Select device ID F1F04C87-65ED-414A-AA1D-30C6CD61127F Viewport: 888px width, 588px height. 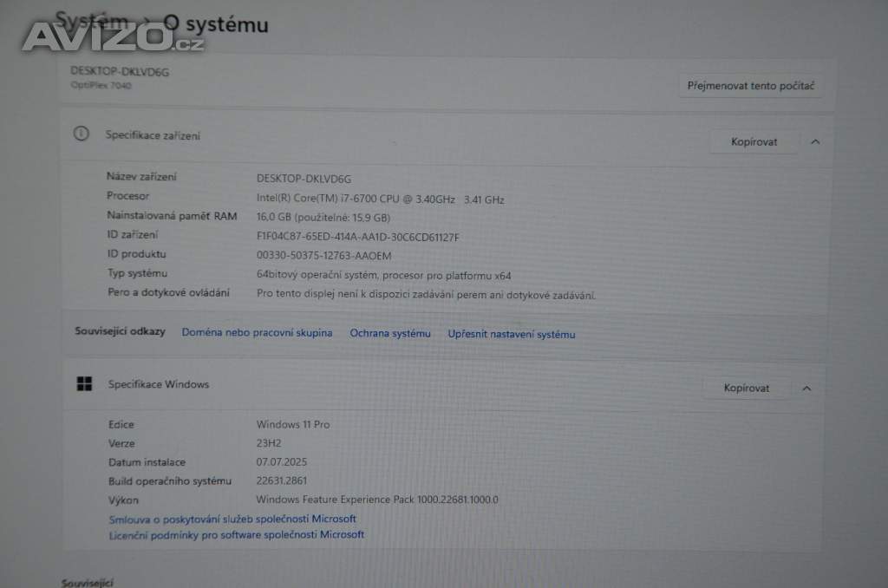(358, 238)
